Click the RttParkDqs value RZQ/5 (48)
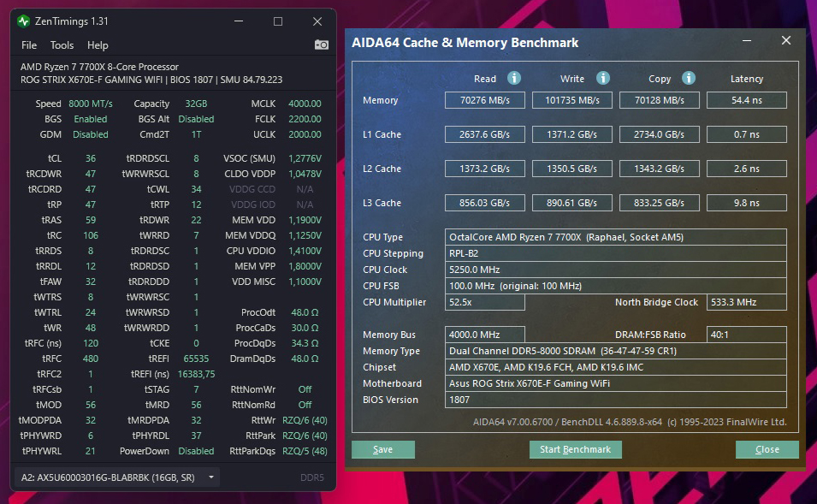The image size is (817, 504). pos(305,451)
